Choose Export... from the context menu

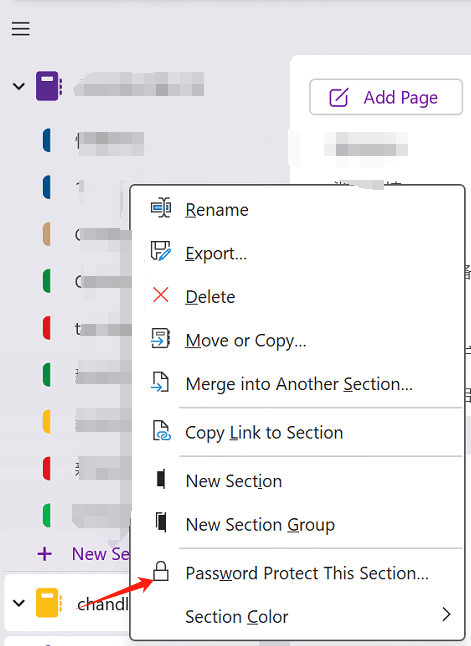point(297,253)
